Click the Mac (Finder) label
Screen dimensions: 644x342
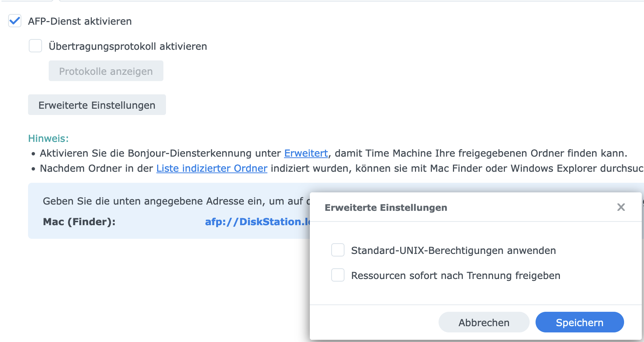pos(79,222)
